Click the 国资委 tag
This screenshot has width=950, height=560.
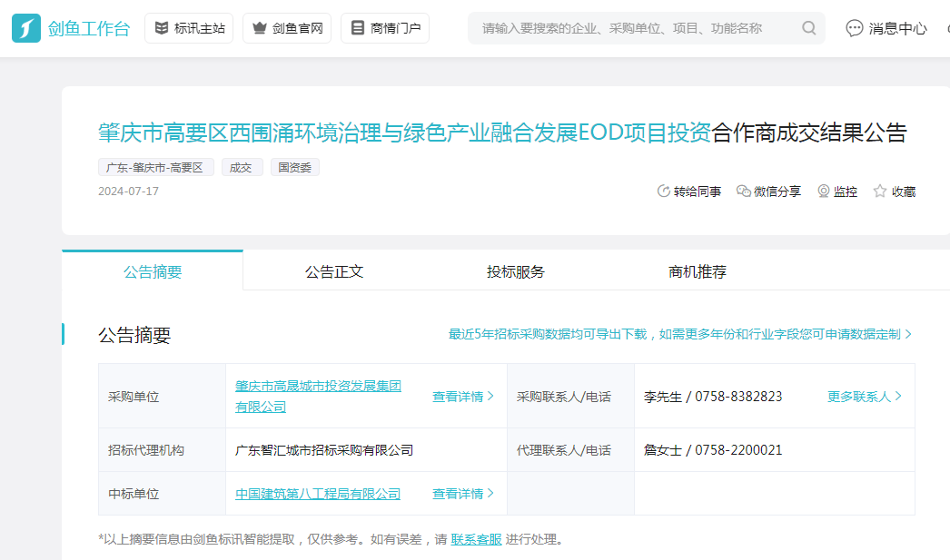tap(295, 168)
